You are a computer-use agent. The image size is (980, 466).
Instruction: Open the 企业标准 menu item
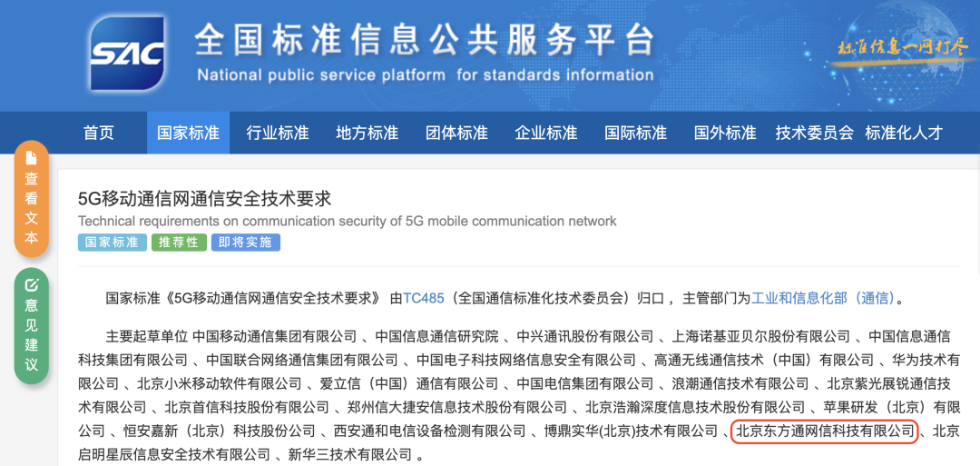(546, 133)
